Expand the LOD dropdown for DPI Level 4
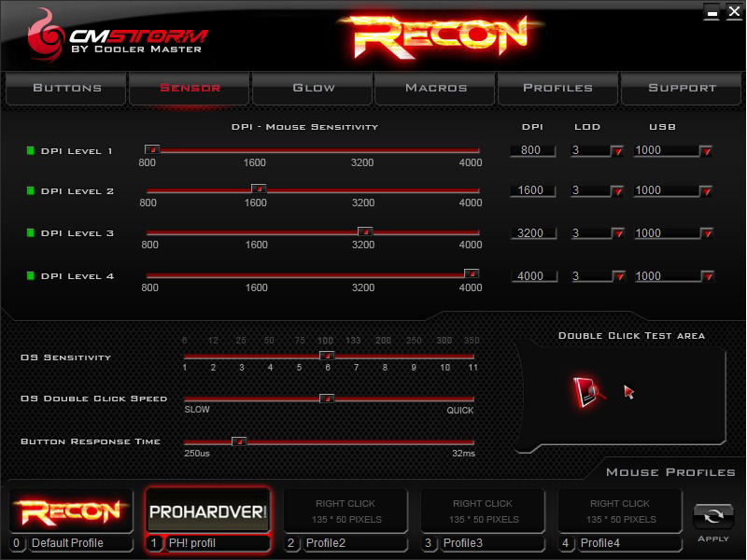The image size is (747, 560). click(x=619, y=276)
